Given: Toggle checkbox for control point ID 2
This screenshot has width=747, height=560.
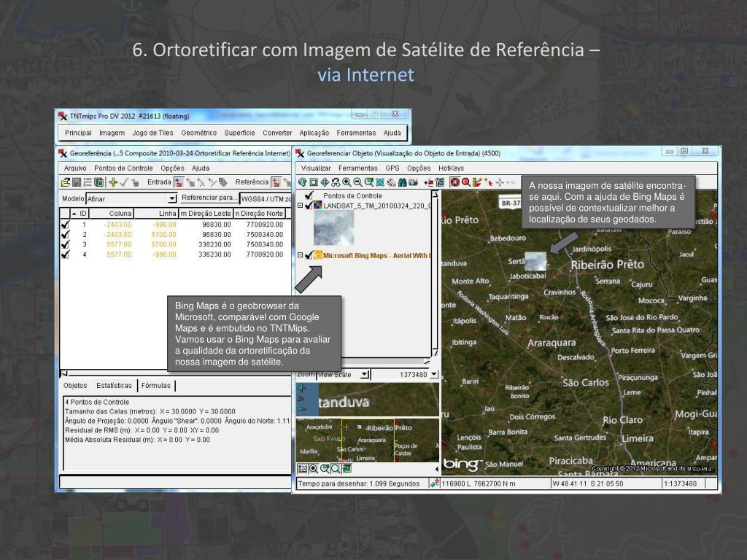Looking at the screenshot, I should [66, 234].
